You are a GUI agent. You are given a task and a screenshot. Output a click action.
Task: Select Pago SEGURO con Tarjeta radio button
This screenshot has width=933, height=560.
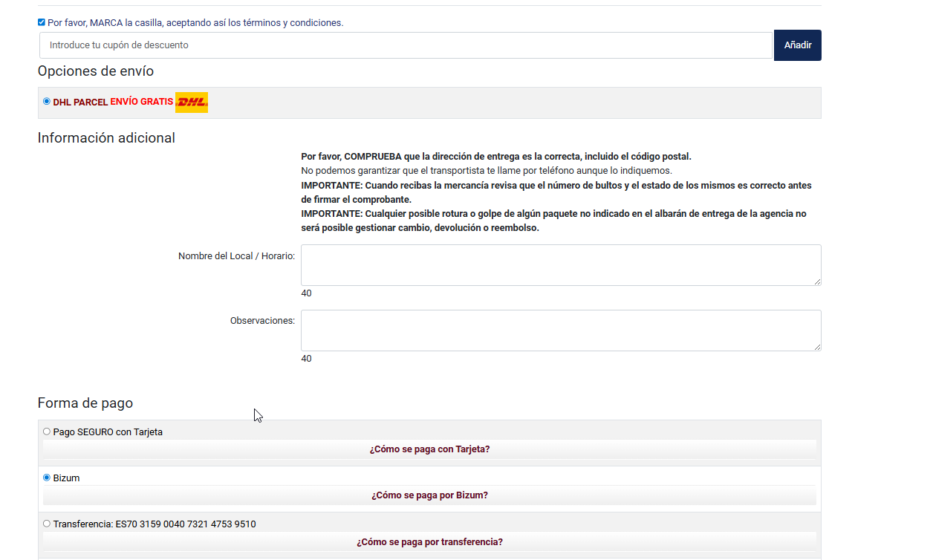47,432
